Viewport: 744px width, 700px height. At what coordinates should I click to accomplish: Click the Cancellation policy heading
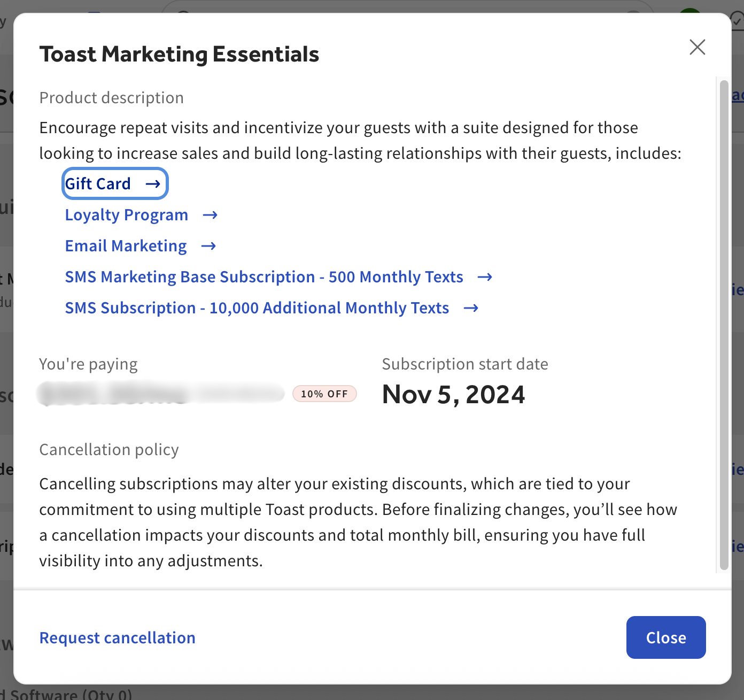[109, 450]
